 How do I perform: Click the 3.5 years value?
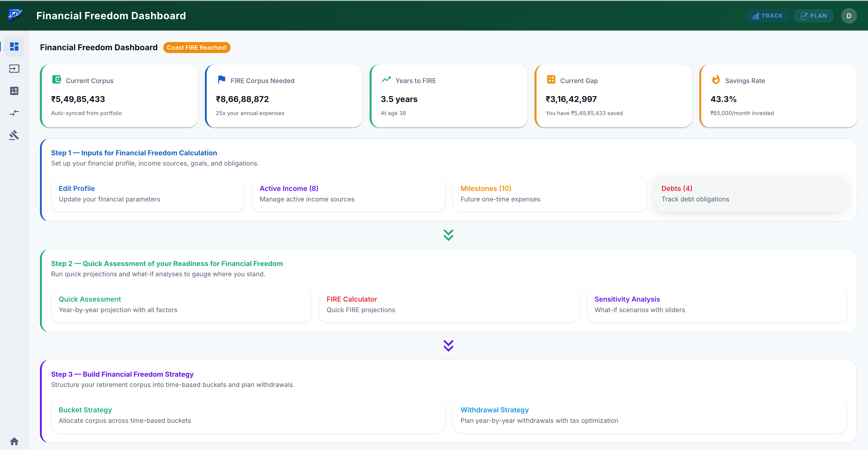coord(399,99)
